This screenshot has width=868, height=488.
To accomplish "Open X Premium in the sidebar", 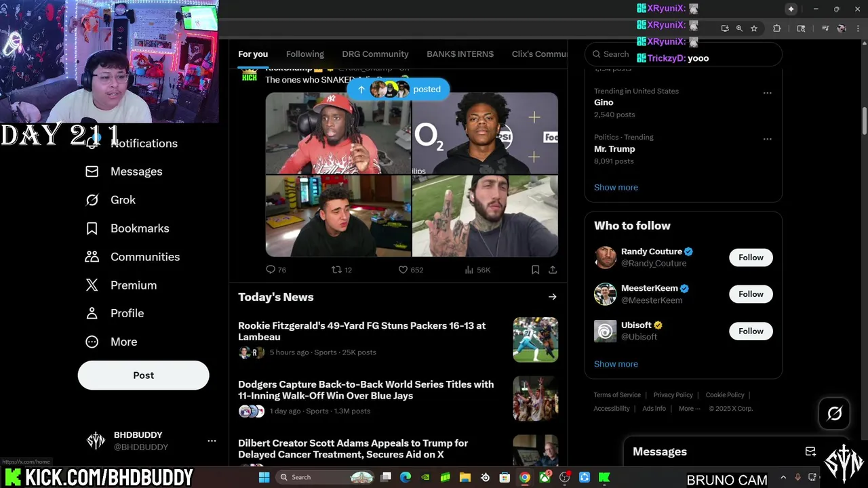I will pyautogui.click(x=121, y=285).
